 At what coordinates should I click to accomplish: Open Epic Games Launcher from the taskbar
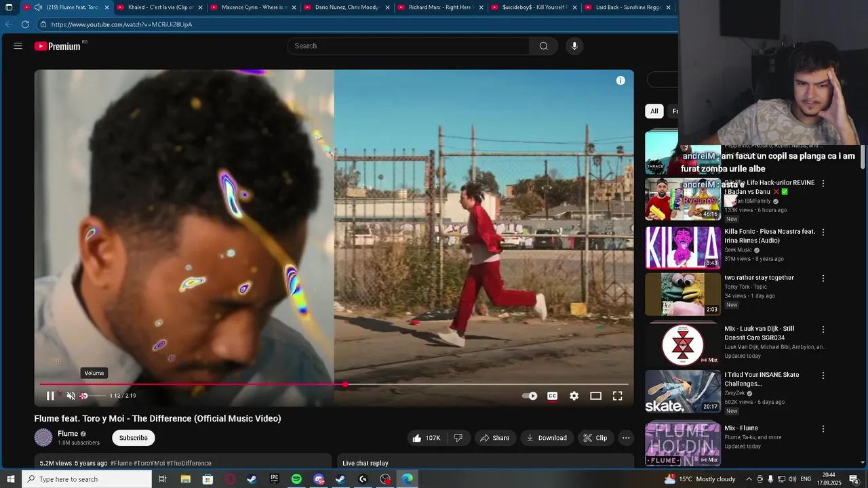coord(274,479)
